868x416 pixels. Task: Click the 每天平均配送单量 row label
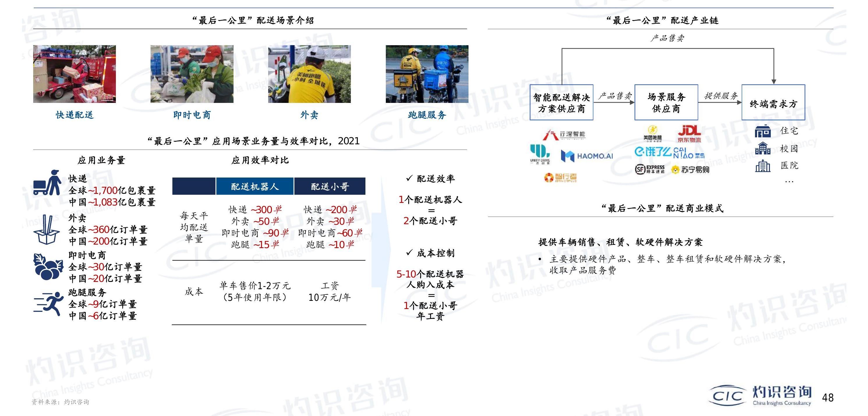tap(194, 227)
